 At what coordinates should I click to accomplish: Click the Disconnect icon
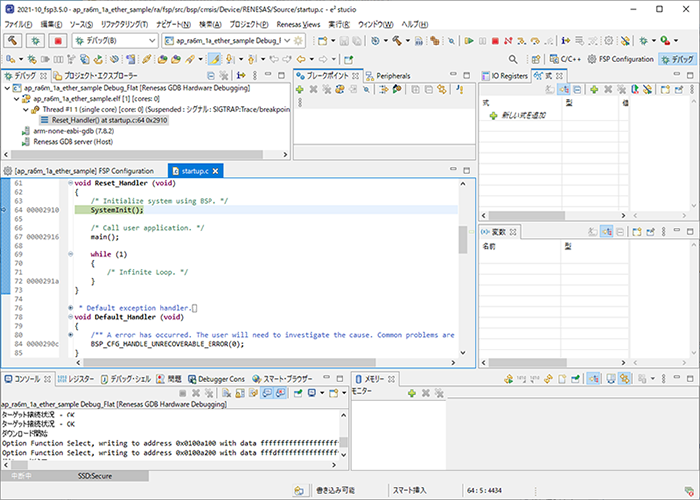click(508, 41)
